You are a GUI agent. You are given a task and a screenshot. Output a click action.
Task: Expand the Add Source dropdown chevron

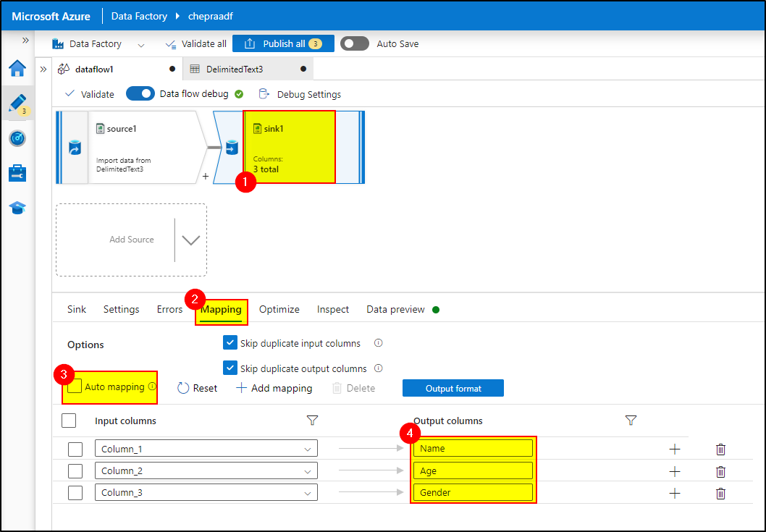pos(190,240)
